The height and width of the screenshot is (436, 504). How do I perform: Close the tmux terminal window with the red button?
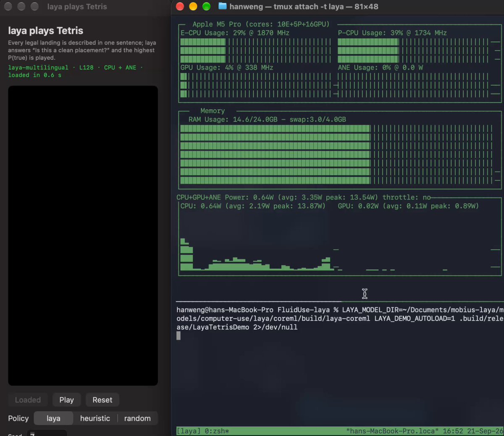pyautogui.click(x=180, y=6)
